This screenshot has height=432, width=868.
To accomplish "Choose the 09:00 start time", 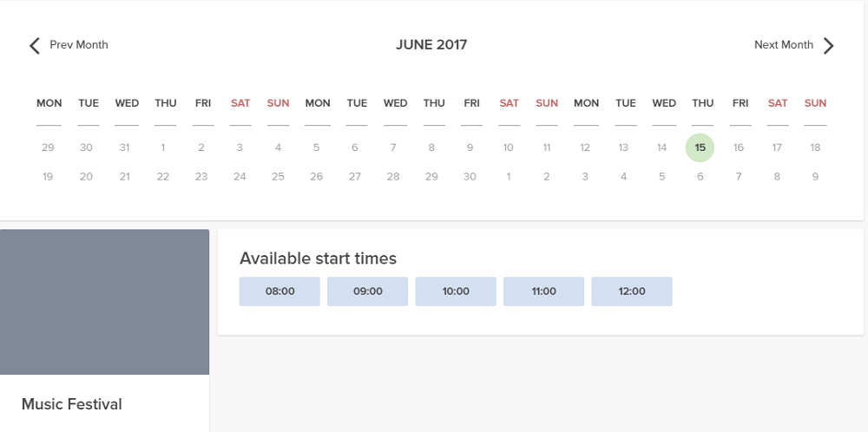I will click(x=368, y=291).
